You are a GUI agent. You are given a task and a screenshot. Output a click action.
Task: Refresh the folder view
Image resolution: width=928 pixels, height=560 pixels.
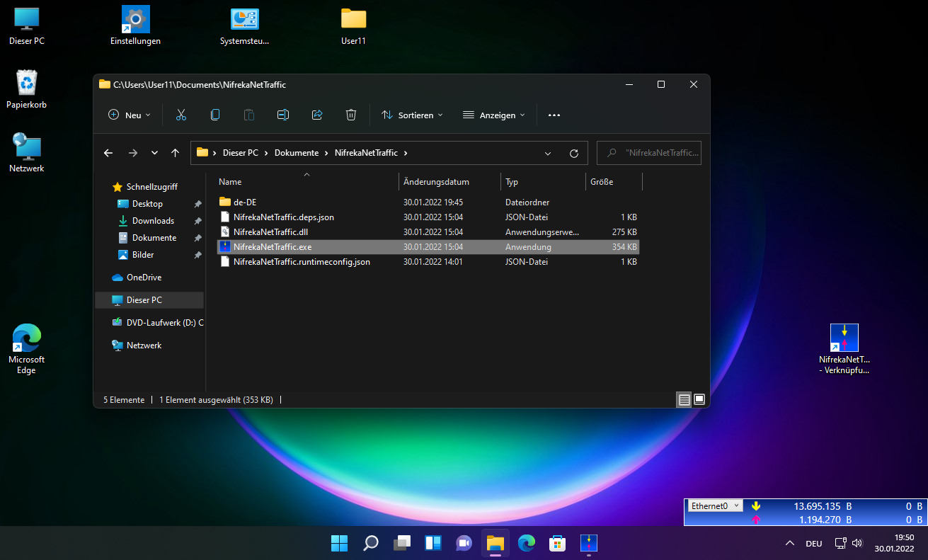[x=574, y=153]
